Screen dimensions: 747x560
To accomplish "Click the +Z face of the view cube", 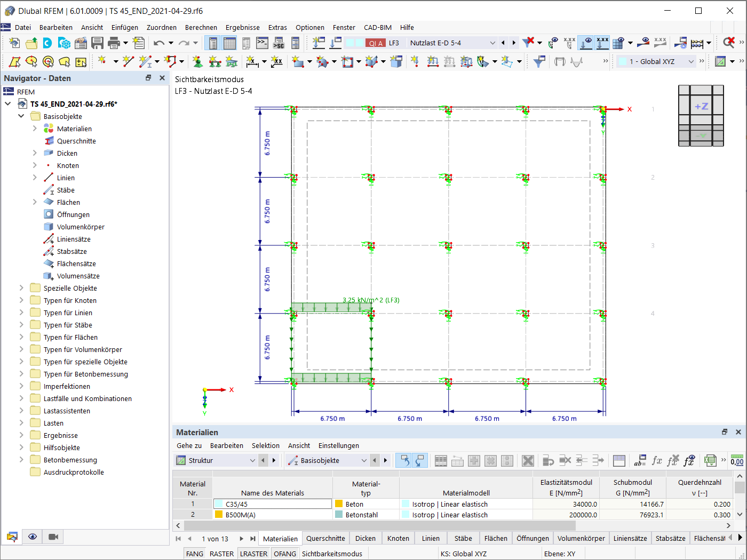I will (x=701, y=106).
